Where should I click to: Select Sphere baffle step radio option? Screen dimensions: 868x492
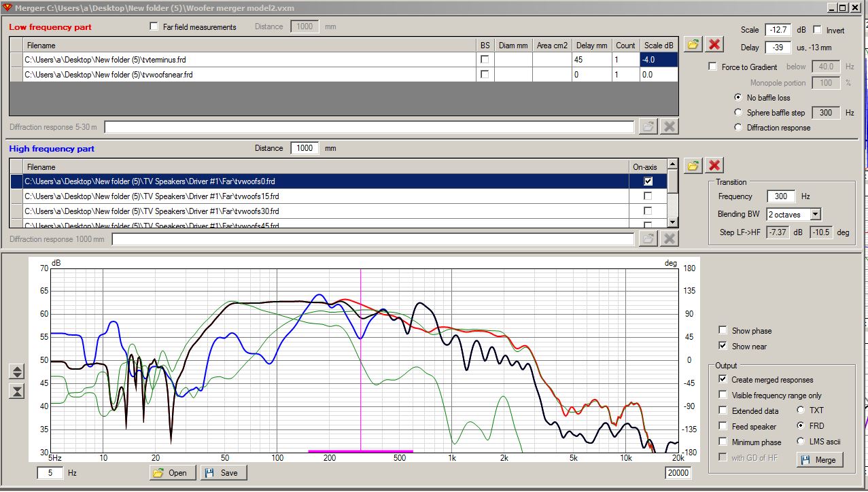click(x=739, y=113)
